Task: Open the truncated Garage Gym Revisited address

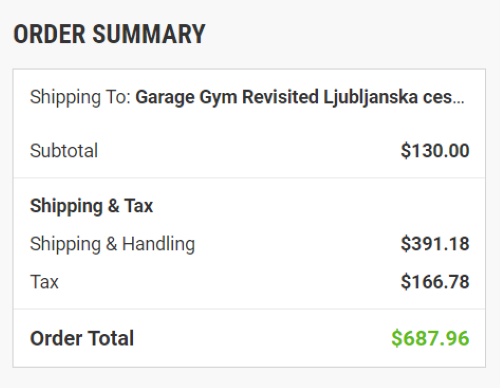Action: click(300, 98)
